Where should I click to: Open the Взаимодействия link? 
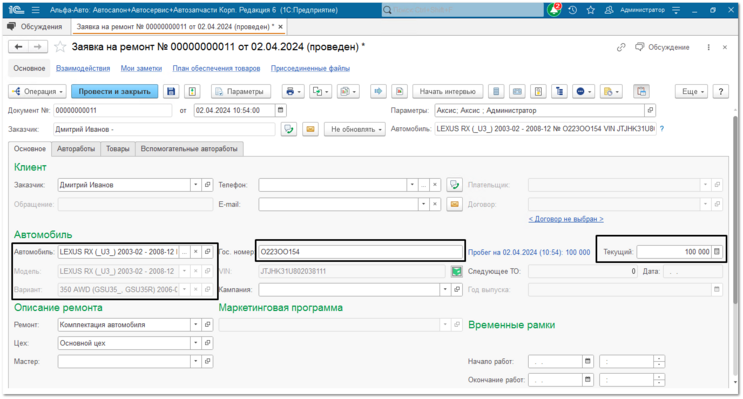[x=83, y=68]
